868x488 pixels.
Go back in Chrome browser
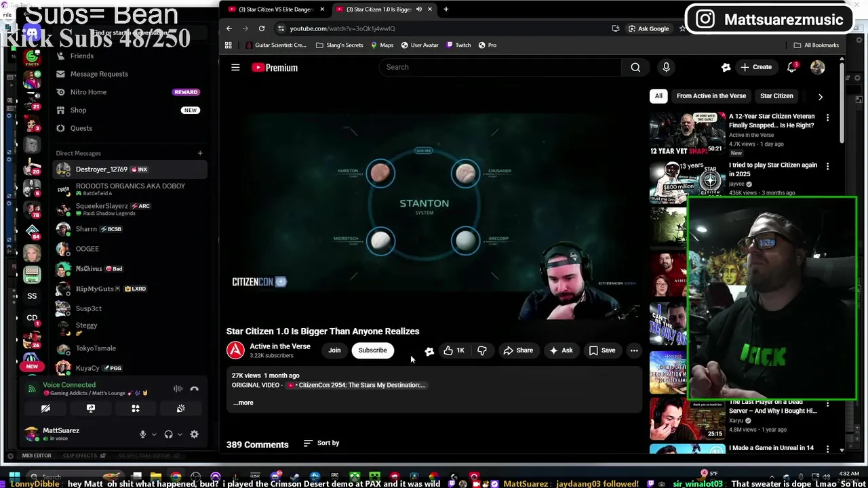(x=229, y=28)
